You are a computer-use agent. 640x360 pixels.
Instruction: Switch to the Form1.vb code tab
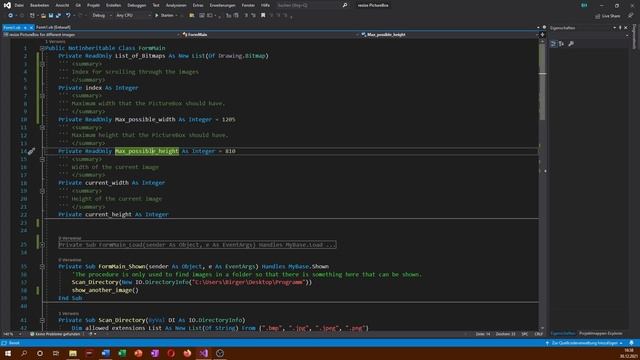click(12, 27)
